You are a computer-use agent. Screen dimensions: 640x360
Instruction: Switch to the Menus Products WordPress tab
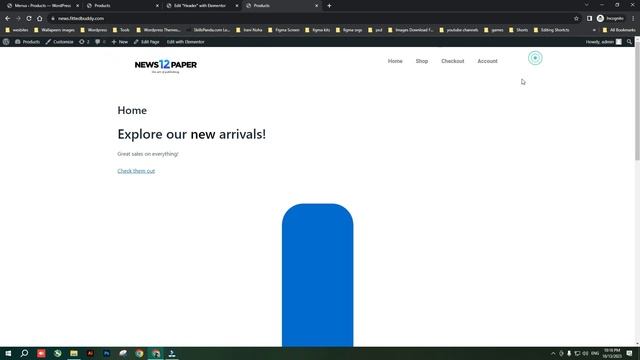(x=42, y=6)
